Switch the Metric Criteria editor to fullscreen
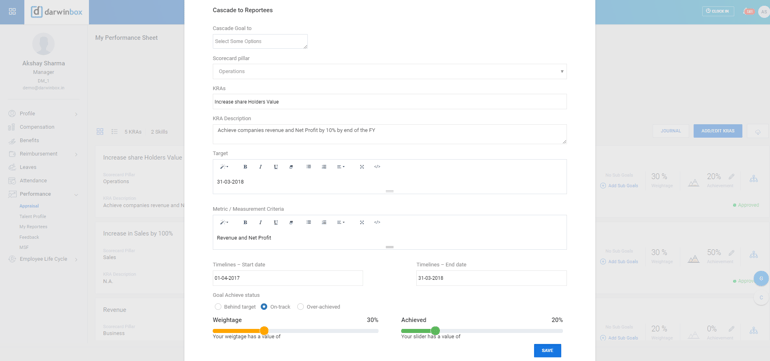 pyautogui.click(x=362, y=222)
